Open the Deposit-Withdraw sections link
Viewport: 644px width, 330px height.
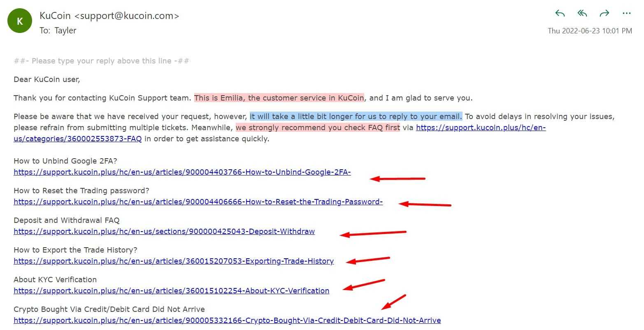click(x=164, y=232)
